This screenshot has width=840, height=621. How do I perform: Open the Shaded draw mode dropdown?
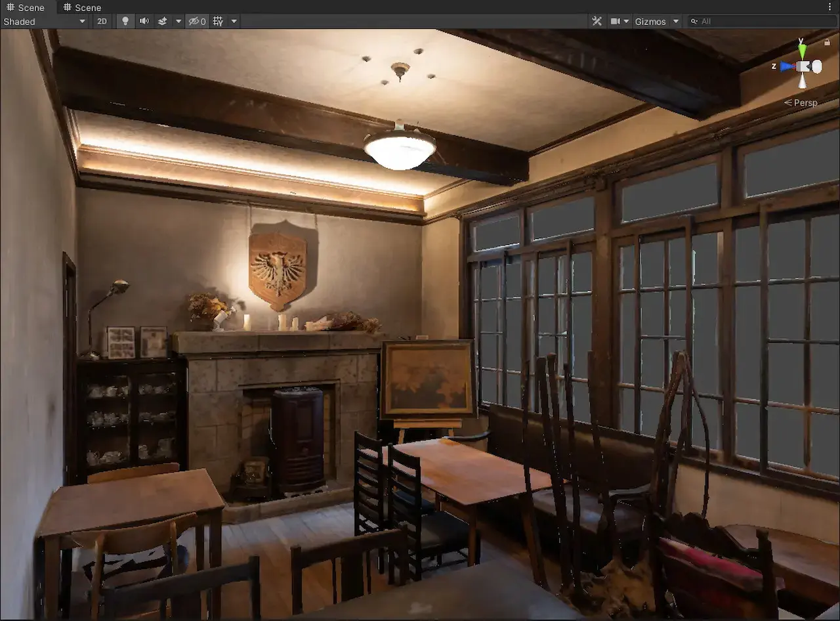(x=45, y=21)
